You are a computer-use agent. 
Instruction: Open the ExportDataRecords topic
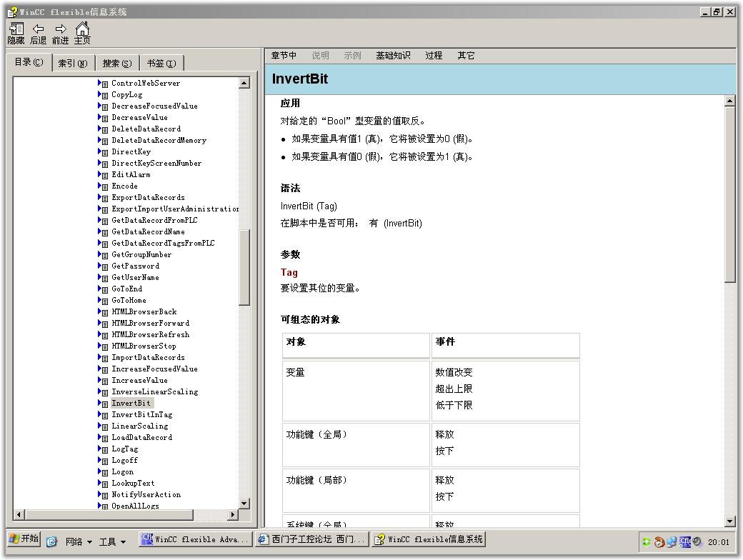click(148, 198)
